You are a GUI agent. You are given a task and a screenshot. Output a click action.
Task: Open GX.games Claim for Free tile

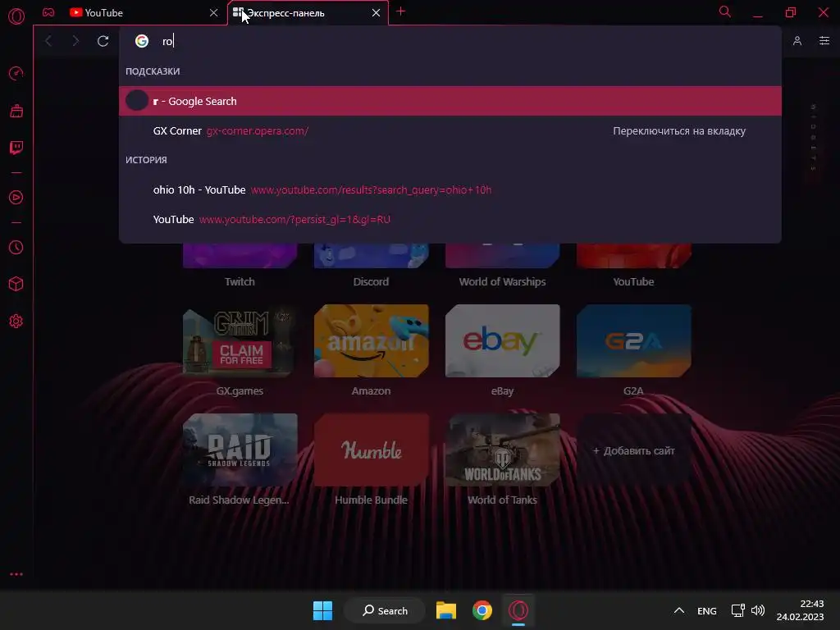(x=240, y=340)
